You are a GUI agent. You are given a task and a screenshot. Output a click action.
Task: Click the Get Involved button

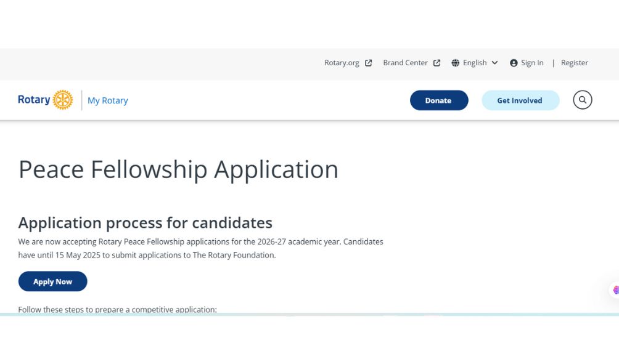pyautogui.click(x=520, y=100)
